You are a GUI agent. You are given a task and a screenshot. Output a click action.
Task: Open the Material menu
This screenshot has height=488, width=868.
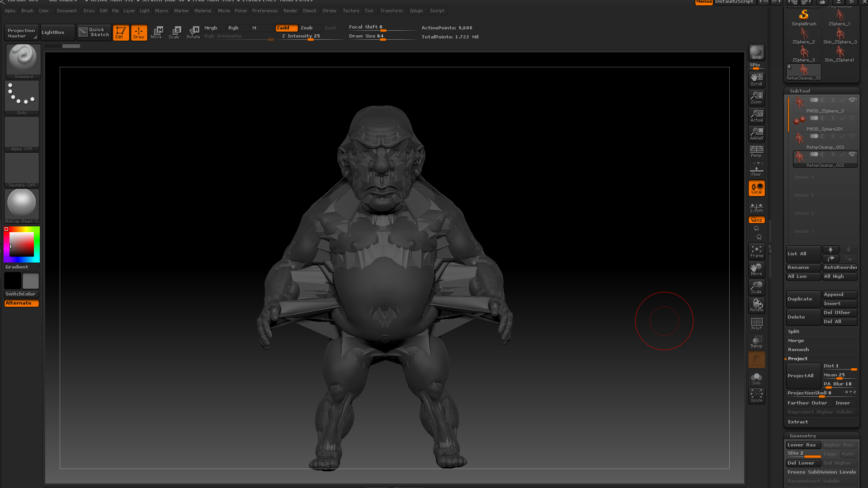203,11
